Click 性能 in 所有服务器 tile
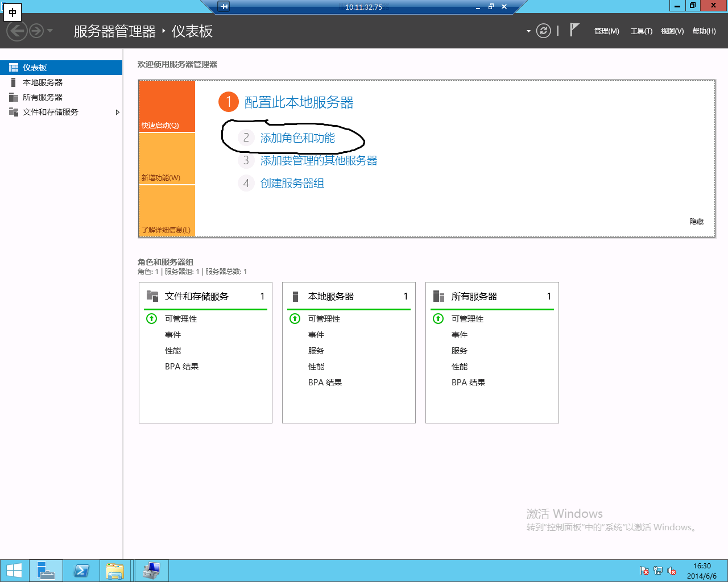 pyautogui.click(x=460, y=367)
